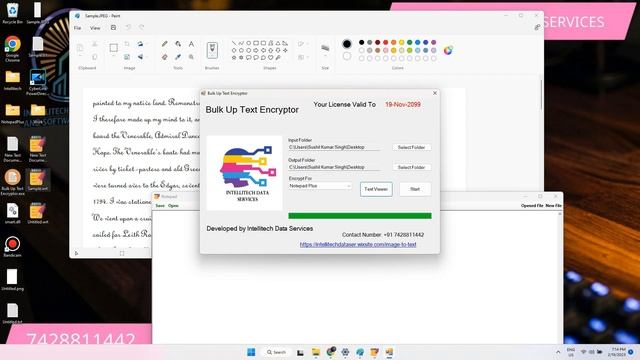Open the clock and date in taskbar
The height and width of the screenshot is (360, 640).
618,352
